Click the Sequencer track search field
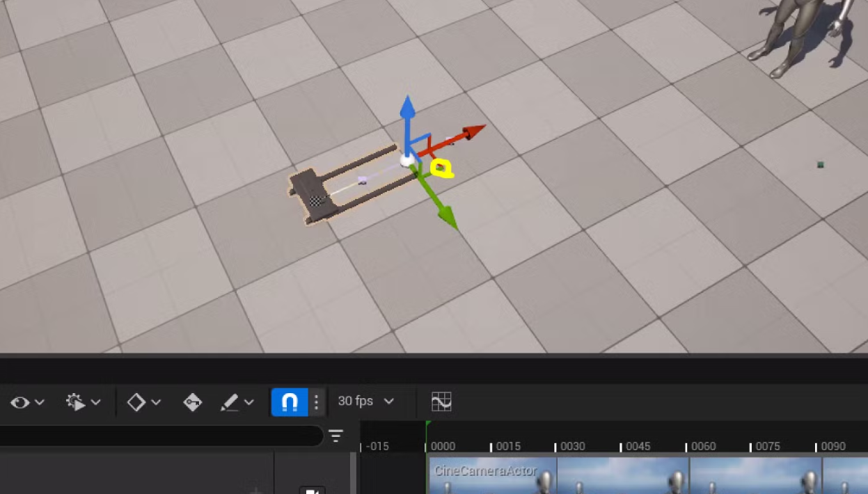This screenshot has height=494, width=868. pyautogui.click(x=161, y=436)
